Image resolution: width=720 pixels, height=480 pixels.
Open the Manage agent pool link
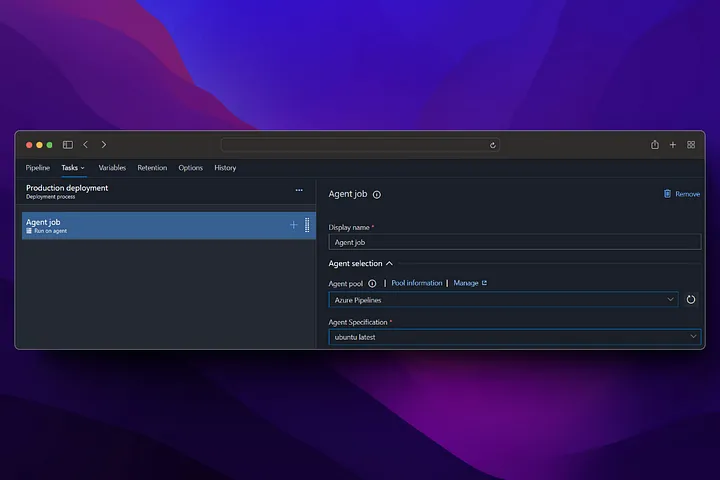(470, 283)
